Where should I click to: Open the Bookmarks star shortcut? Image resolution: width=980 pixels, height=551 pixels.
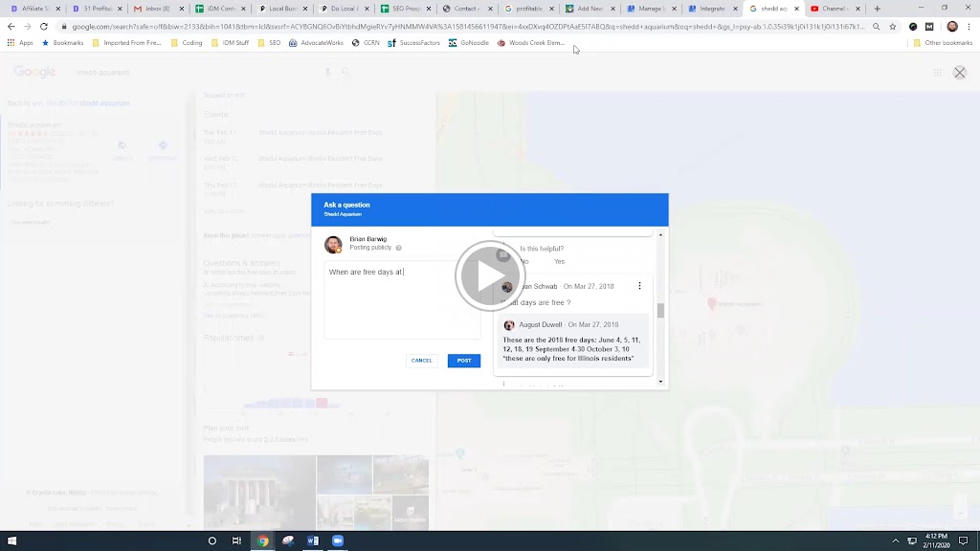point(62,43)
